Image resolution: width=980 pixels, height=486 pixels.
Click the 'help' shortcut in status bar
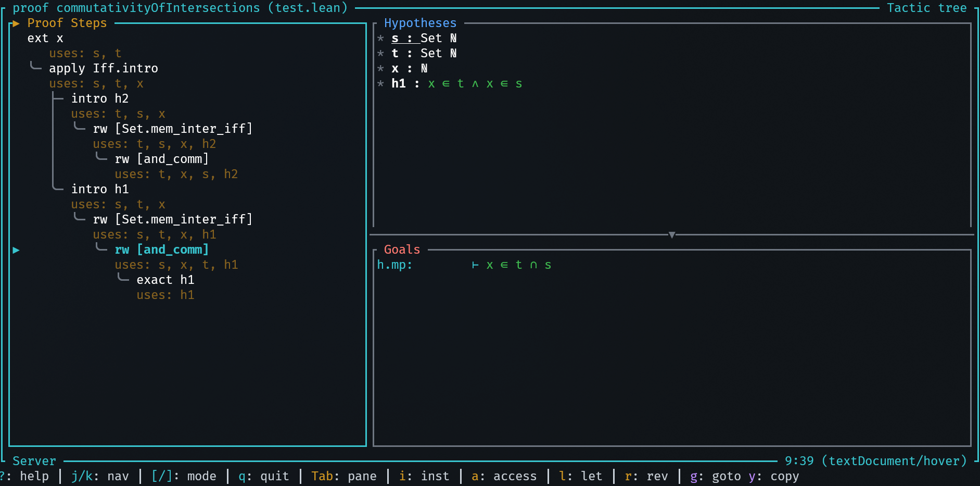pos(34,477)
